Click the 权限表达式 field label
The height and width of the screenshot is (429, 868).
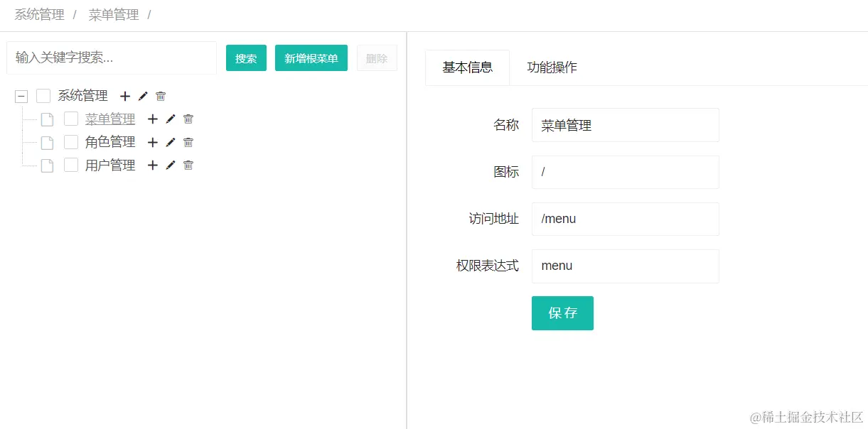[488, 266]
